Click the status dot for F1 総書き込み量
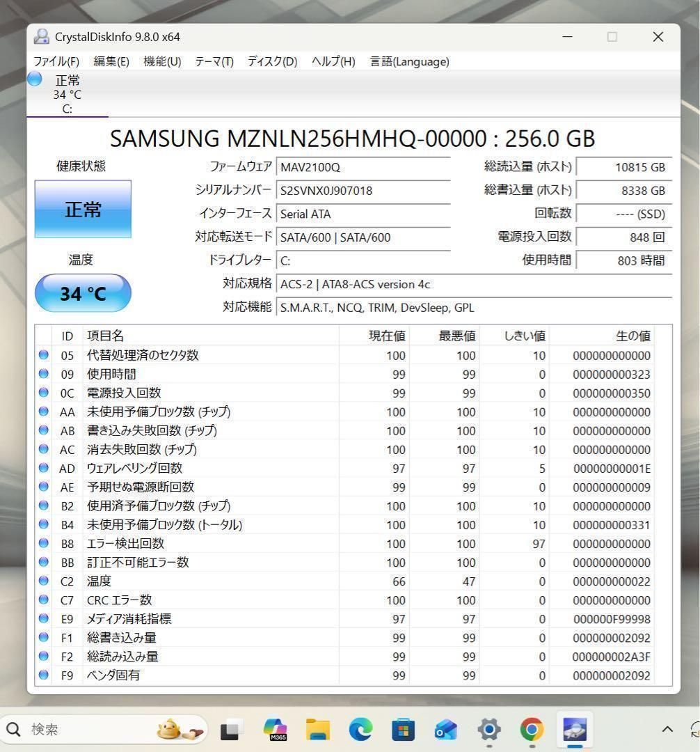This screenshot has width=700, height=752. [x=44, y=637]
